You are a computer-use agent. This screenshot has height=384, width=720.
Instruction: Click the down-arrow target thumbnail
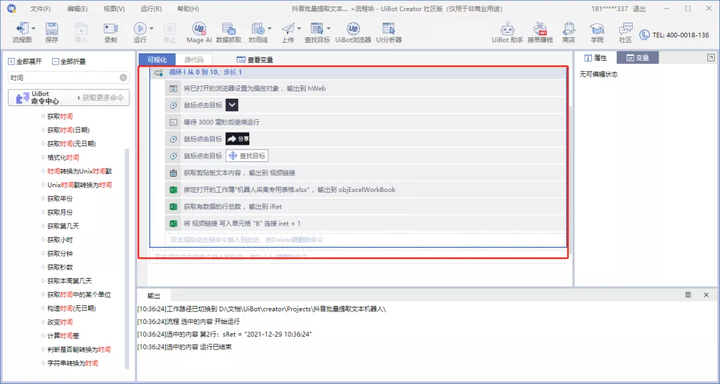point(232,105)
